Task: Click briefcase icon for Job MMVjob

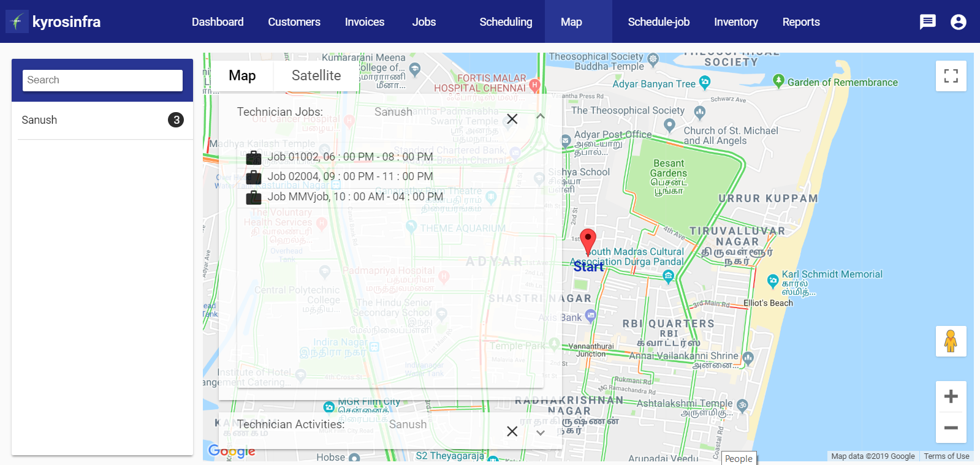Action: [x=254, y=197]
